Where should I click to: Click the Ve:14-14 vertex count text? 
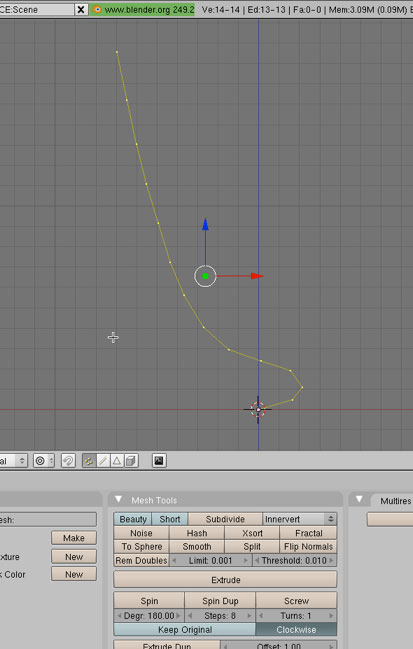coord(221,10)
